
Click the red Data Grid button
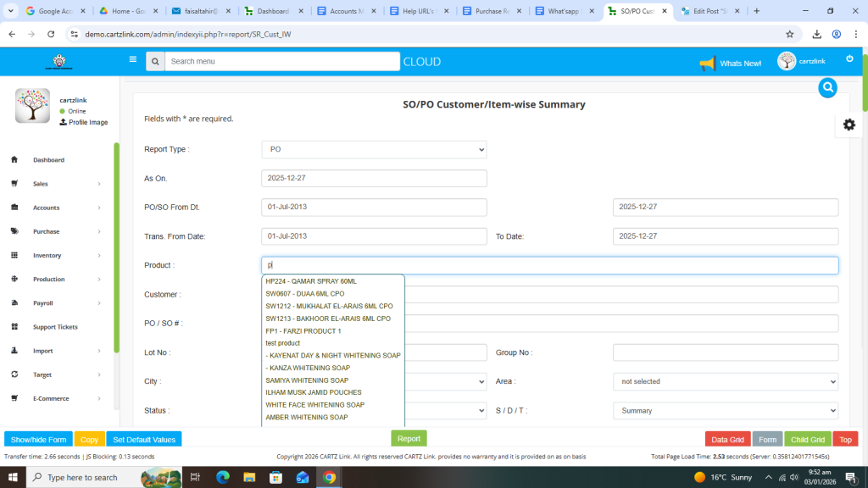coord(726,440)
